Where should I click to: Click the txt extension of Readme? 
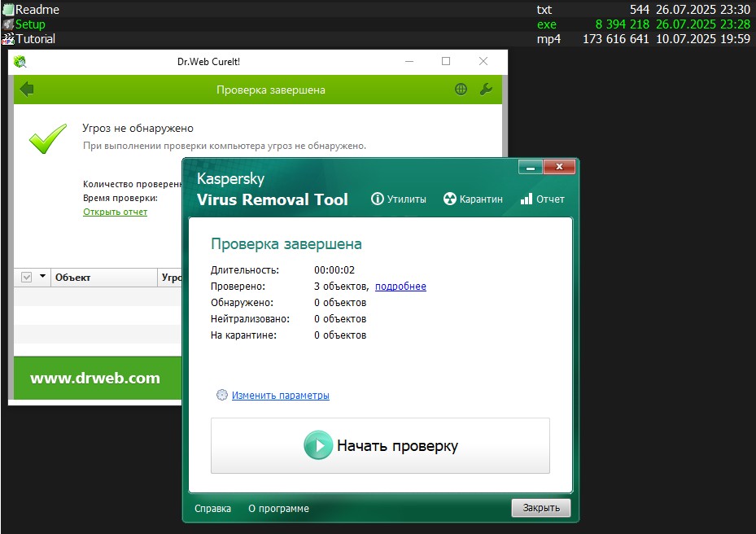coord(544,10)
